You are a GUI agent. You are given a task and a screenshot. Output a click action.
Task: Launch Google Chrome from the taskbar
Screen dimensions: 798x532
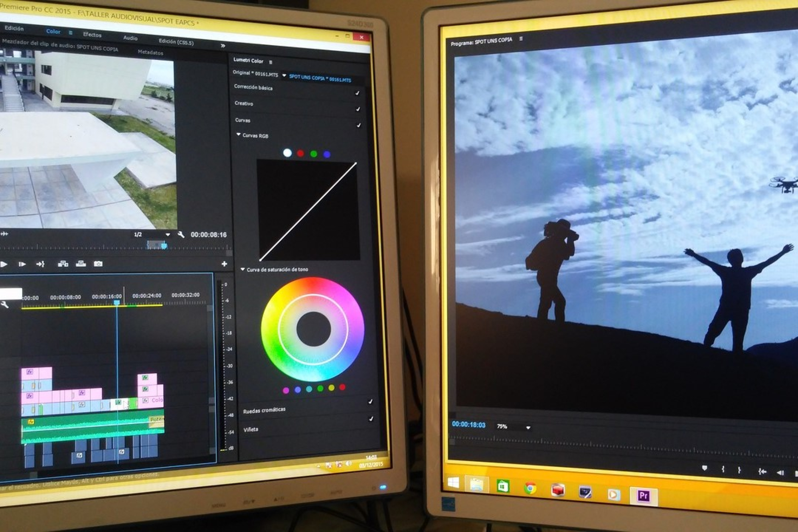click(x=530, y=488)
